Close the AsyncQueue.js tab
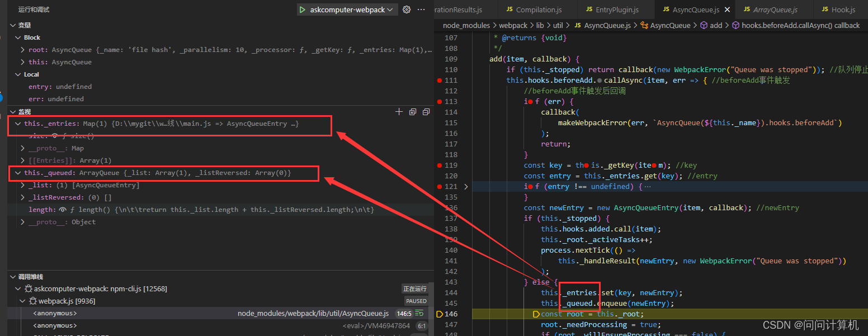868x336 pixels. [727, 10]
